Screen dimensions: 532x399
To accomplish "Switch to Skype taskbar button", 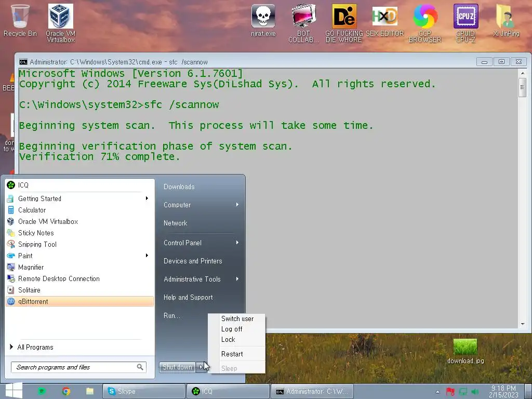I will click(x=144, y=391).
